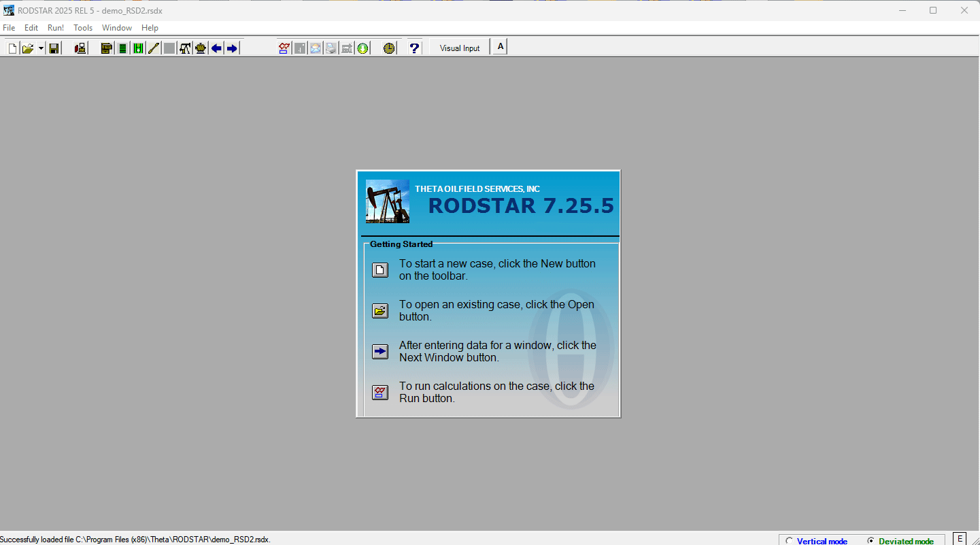Click the yellow clock toolbar icon
The image size is (980, 545).
(x=389, y=48)
